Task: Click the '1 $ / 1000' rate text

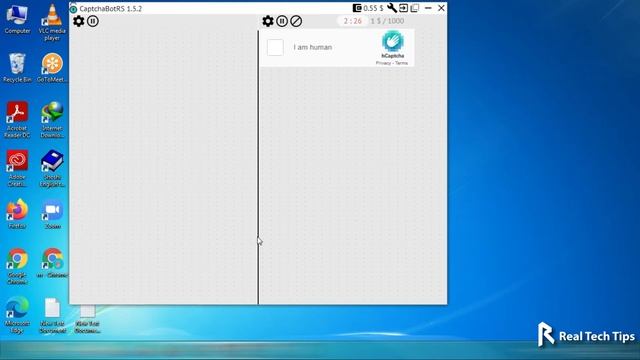Action: pyautogui.click(x=387, y=21)
